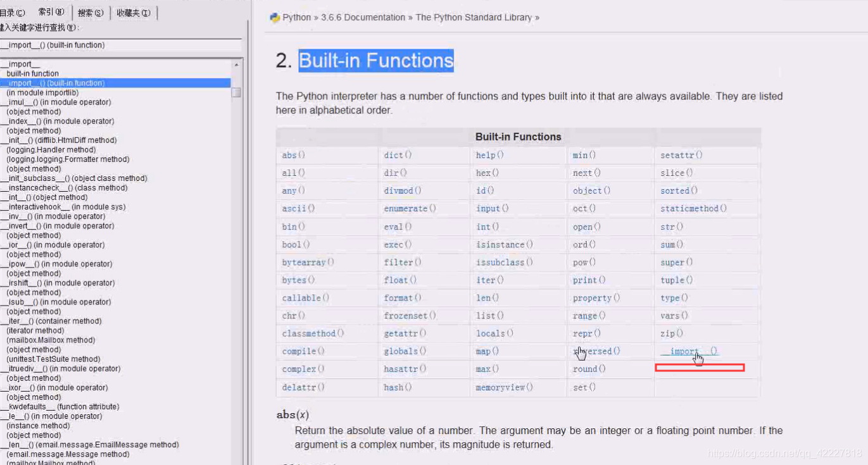The width and height of the screenshot is (868, 465).
Task: Select '__kwdefaults__ (function attribute)' index entry
Action: 60,407
